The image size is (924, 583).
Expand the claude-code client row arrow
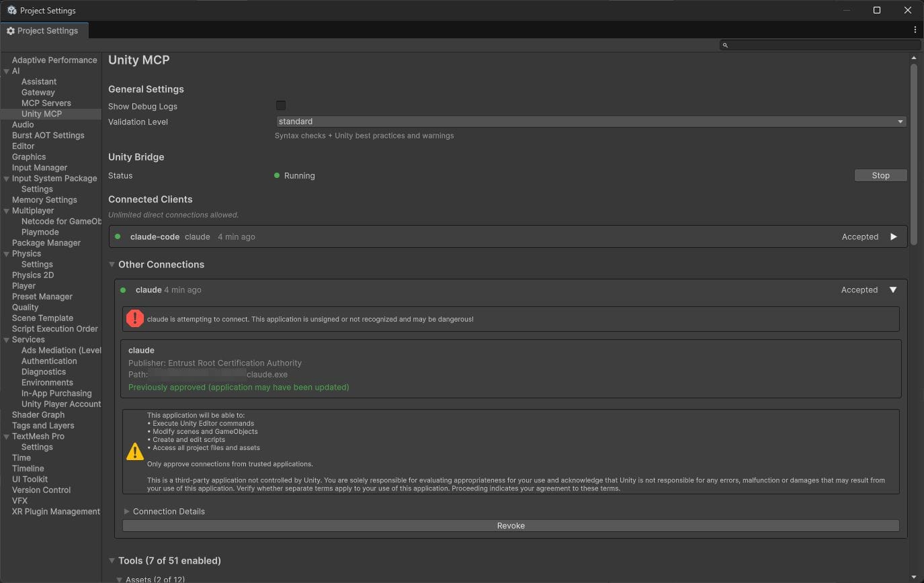pyautogui.click(x=893, y=236)
